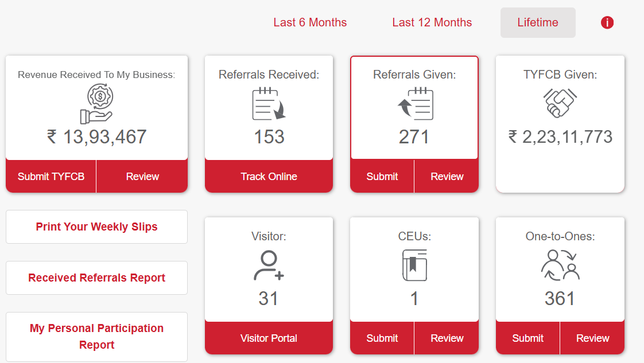Click the Revenue Received money-in-hand icon
Viewport: 644px width, 363px height.
(96, 103)
